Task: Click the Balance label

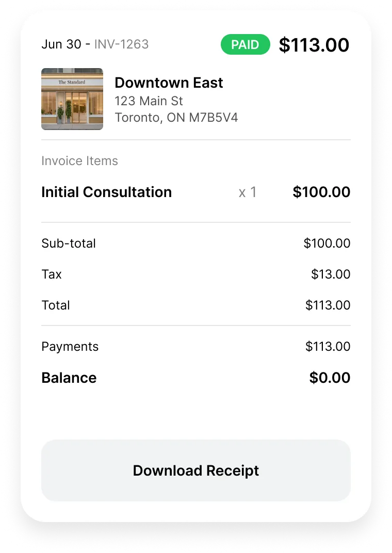Action: [69, 378]
